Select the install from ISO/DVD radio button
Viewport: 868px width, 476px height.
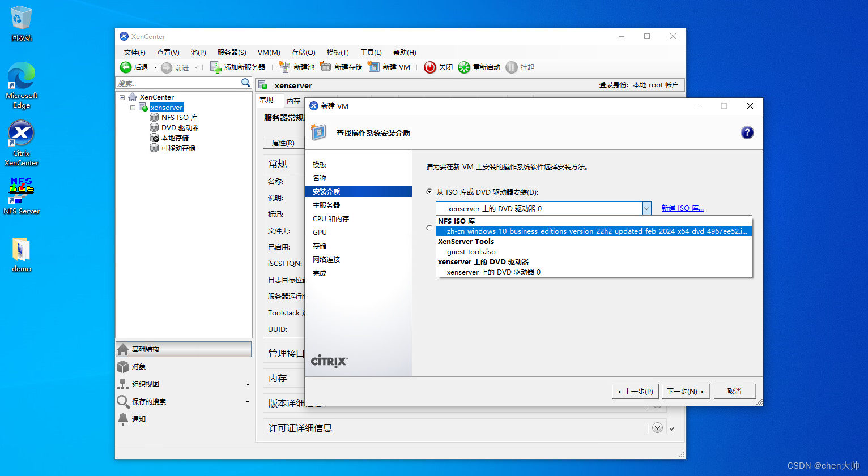pos(429,192)
